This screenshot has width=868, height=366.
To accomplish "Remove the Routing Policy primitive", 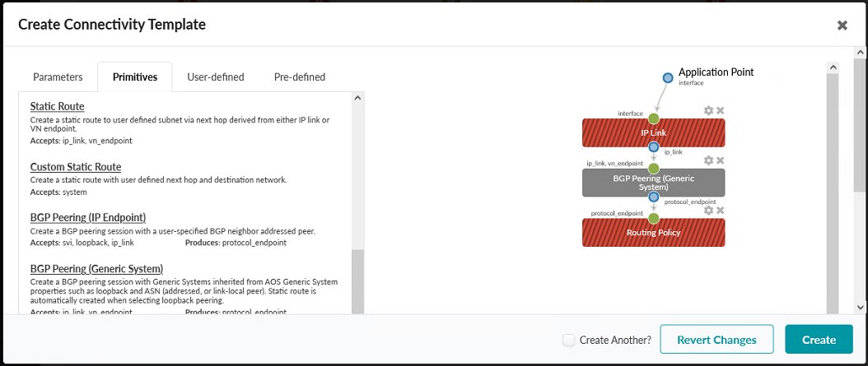I will click(720, 211).
